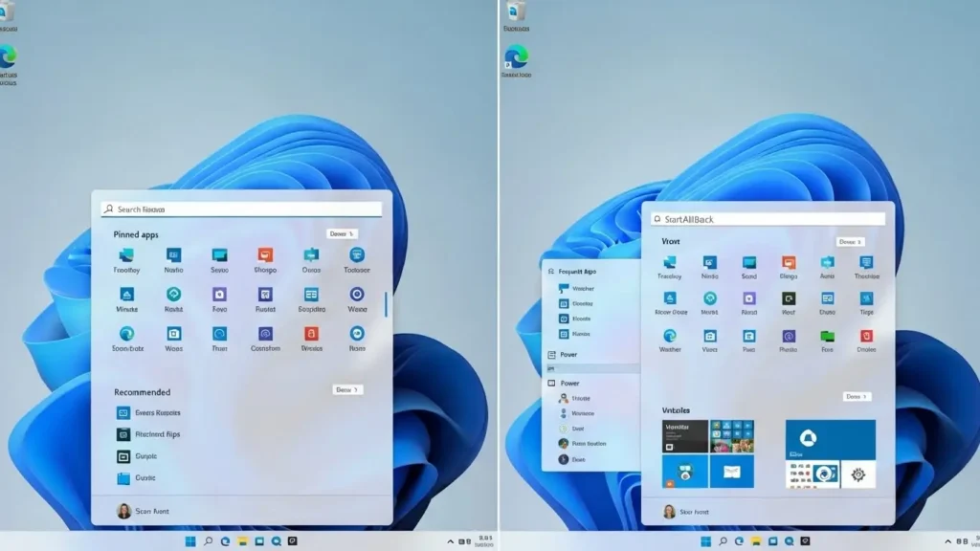
Task: Click the chevron button next to Pinned apps
Action: pos(342,232)
